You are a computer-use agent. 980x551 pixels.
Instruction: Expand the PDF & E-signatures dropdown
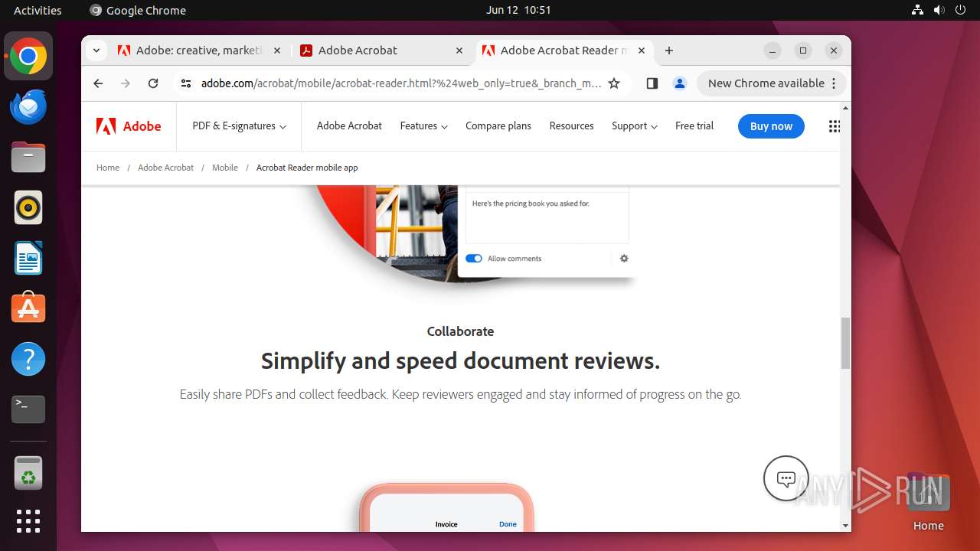pyautogui.click(x=239, y=126)
